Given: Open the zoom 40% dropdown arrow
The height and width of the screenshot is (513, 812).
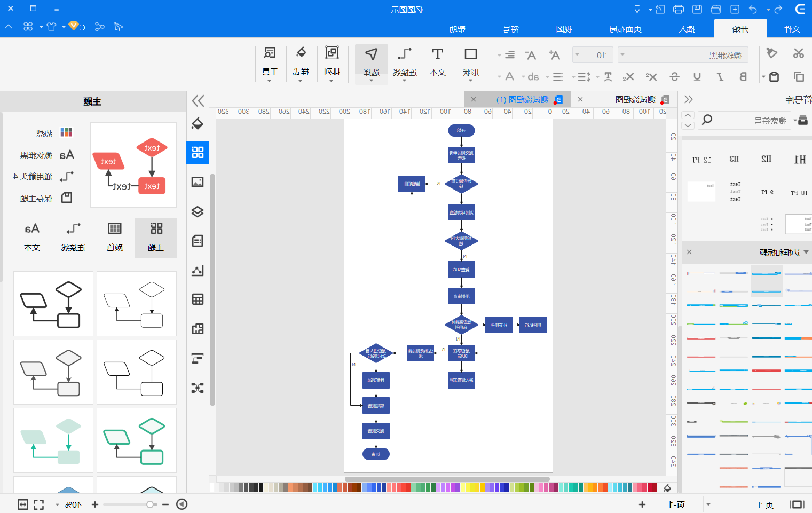Looking at the screenshot, I should pos(57,504).
